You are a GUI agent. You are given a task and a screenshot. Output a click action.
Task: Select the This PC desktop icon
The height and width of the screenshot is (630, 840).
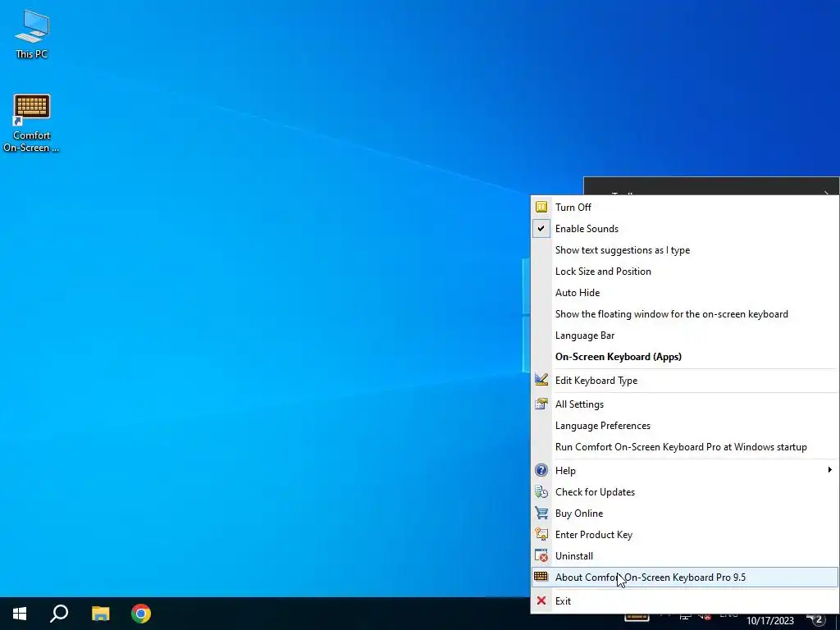click(x=31, y=34)
